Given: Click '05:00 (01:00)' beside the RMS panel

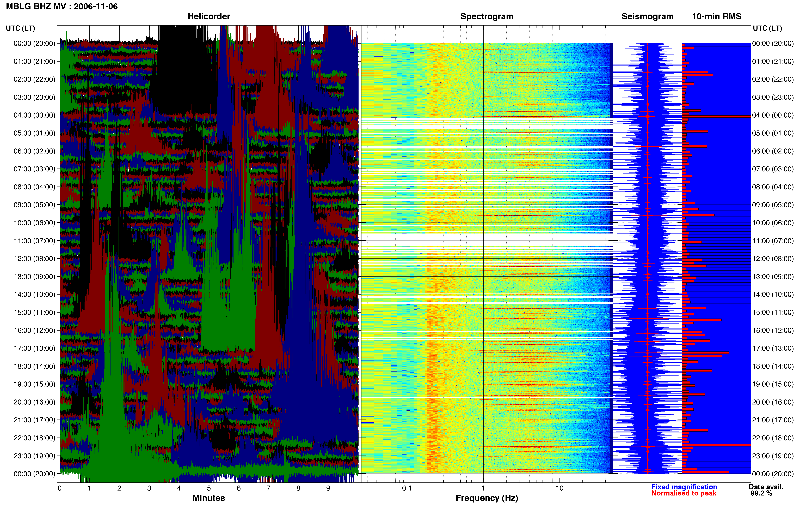Looking at the screenshot, I should point(773,133).
